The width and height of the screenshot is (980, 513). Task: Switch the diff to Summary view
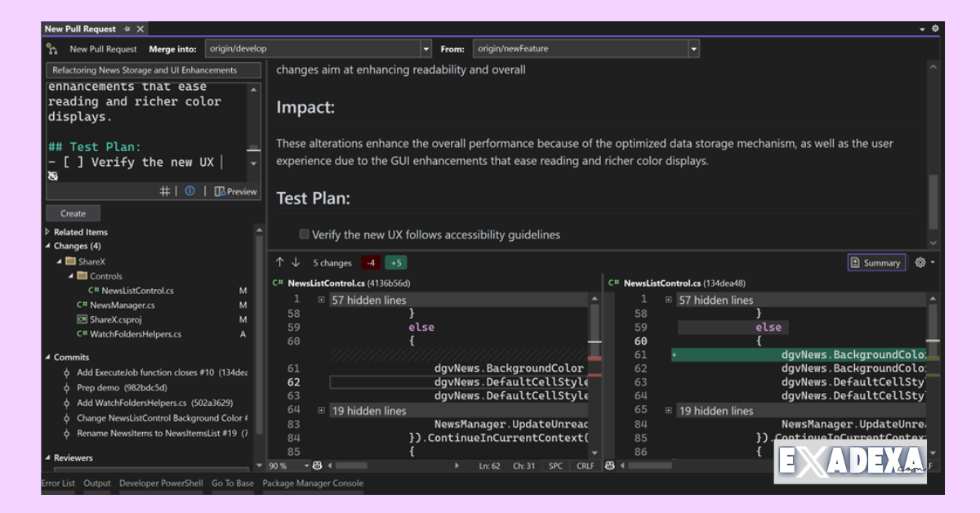pos(875,262)
